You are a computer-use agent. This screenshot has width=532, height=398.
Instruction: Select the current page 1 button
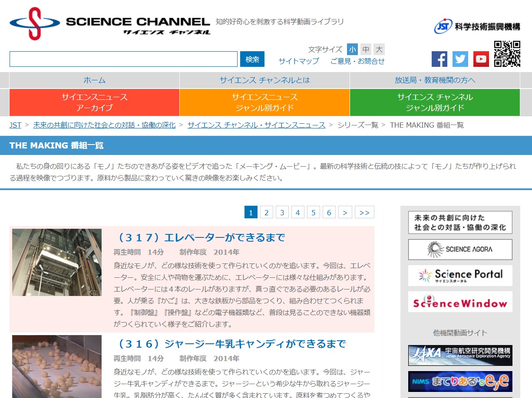251,212
